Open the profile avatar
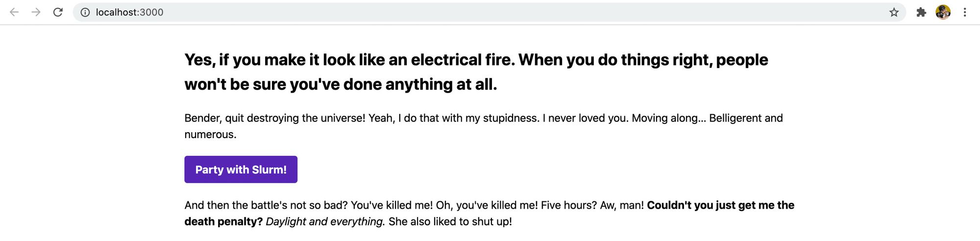 943,12
